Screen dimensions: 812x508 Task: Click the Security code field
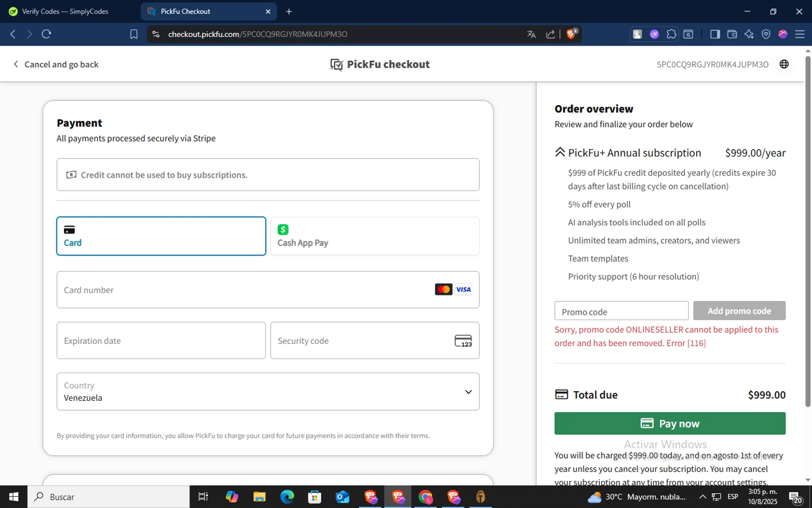pyautogui.click(x=375, y=341)
